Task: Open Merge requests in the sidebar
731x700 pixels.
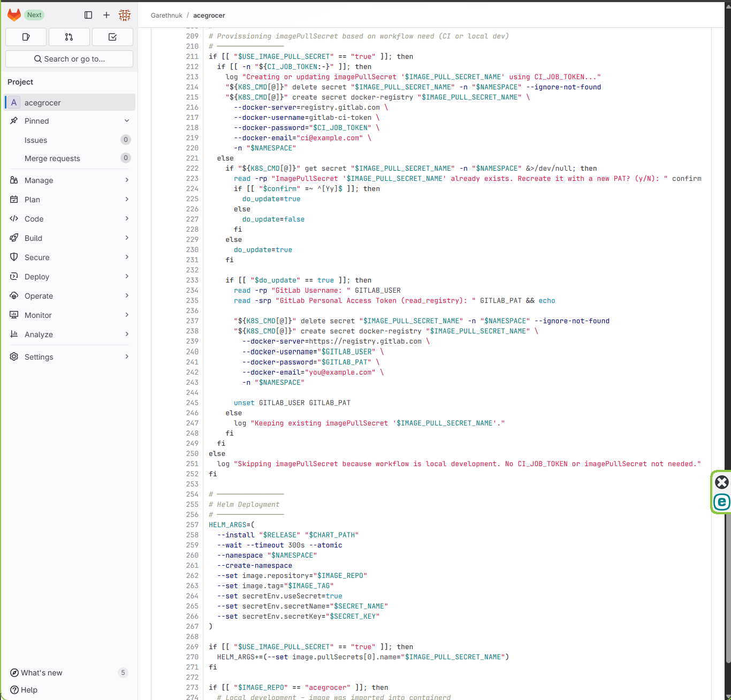Action: 52,158
